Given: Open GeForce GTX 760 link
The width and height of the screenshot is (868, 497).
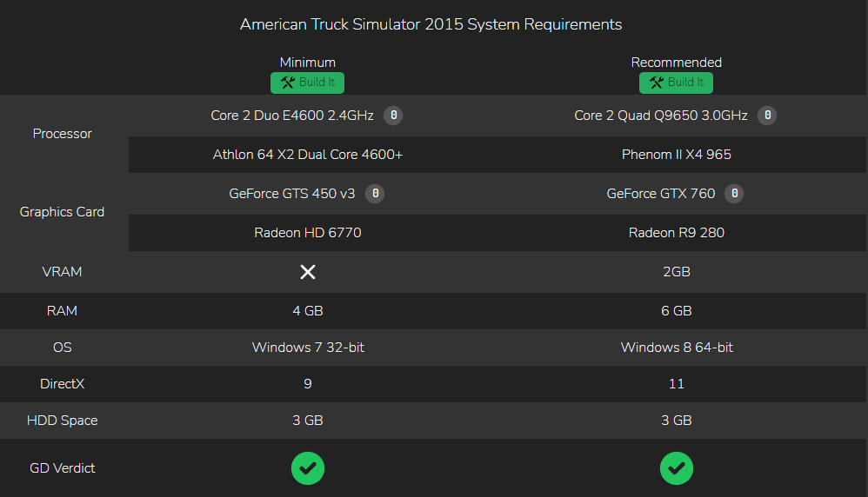Looking at the screenshot, I should click(661, 194).
